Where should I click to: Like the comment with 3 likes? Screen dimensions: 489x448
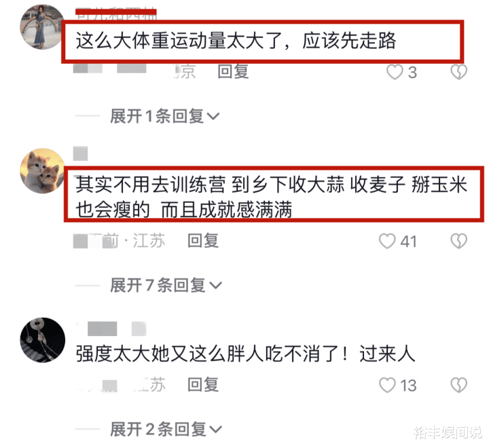pos(395,72)
